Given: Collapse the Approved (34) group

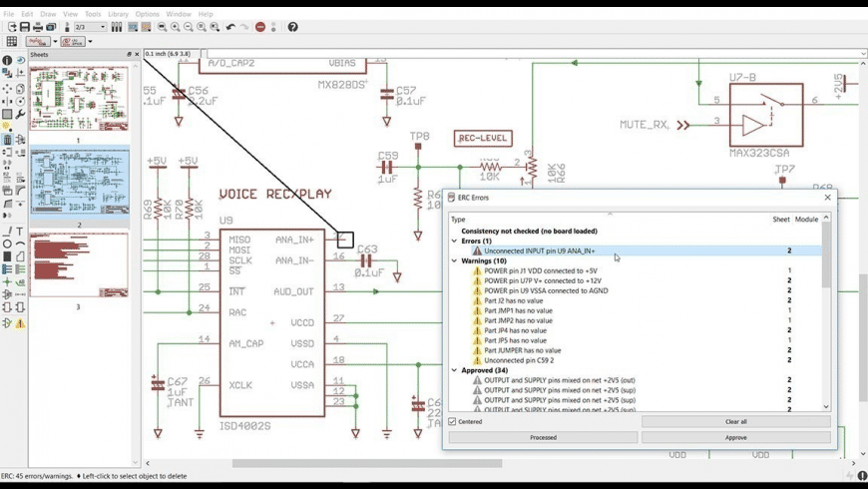Looking at the screenshot, I should coord(455,370).
